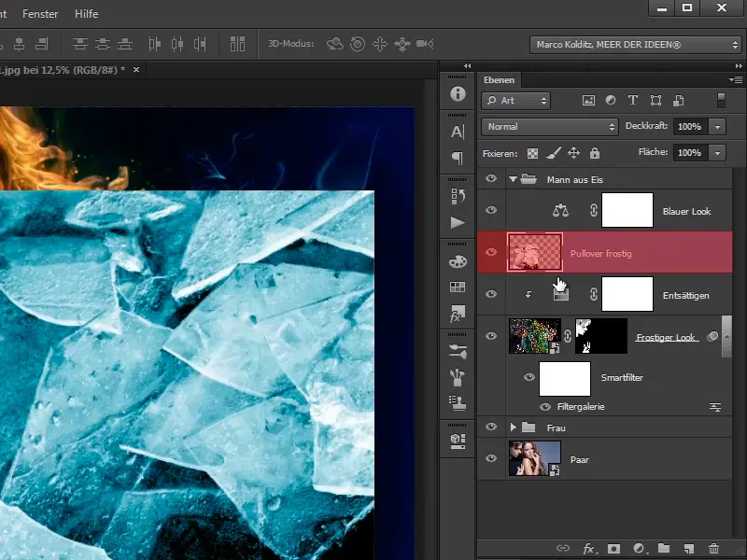Collapse Frostiger Look smart filter list
Screen dimensions: 747x560
click(726, 336)
